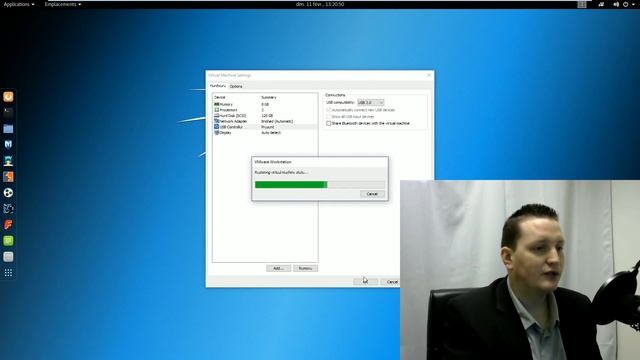Image resolution: width=640 pixels, height=360 pixels.
Task: Open the power icon in top bar
Action: tap(626, 4)
